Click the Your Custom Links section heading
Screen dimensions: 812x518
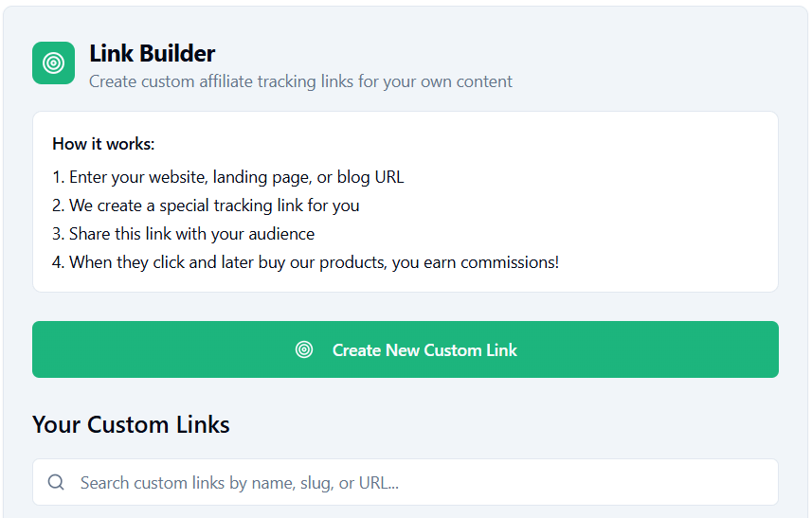131,424
